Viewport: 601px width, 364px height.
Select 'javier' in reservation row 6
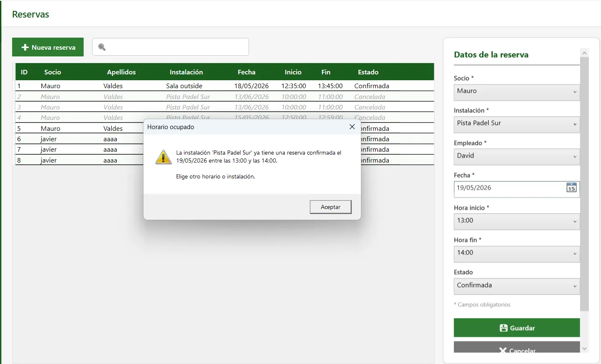pyautogui.click(x=49, y=139)
